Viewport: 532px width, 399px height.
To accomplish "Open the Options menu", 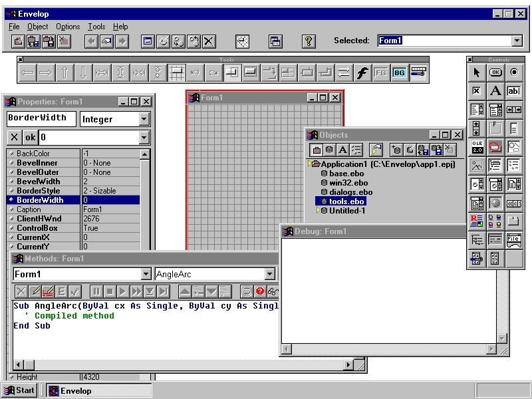I will click(x=68, y=27).
